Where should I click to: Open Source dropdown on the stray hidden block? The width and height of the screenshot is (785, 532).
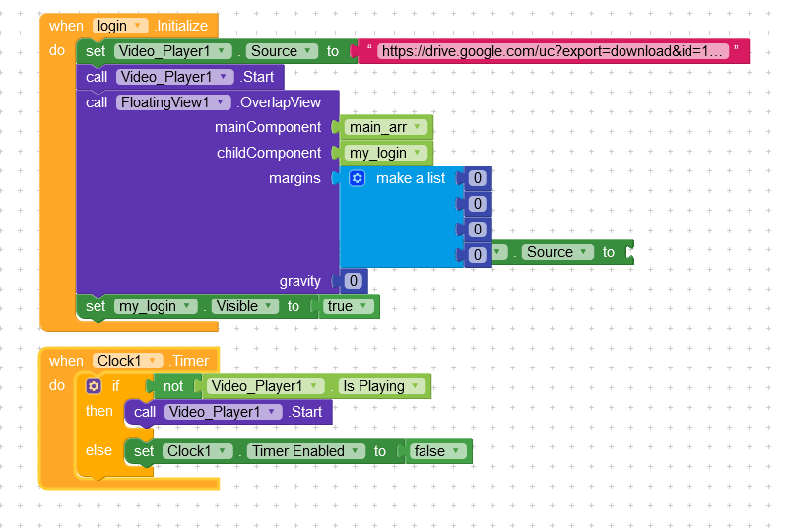[x=557, y=252]
